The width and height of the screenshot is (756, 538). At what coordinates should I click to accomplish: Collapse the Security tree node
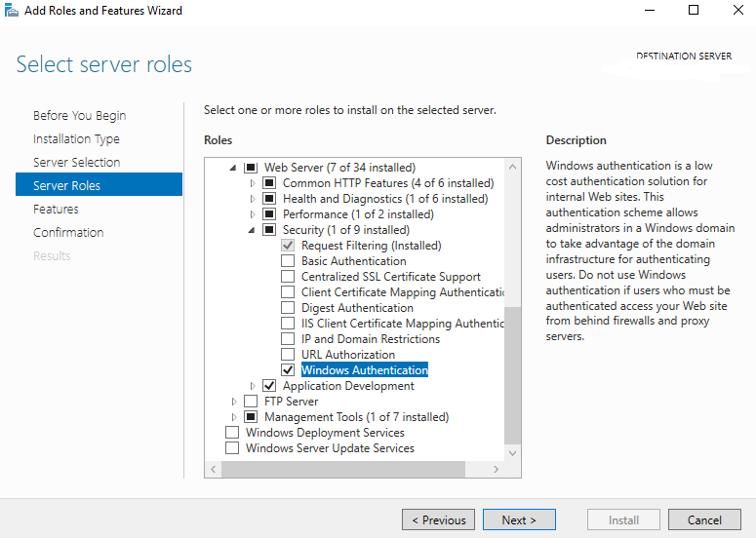click(252, 230)
